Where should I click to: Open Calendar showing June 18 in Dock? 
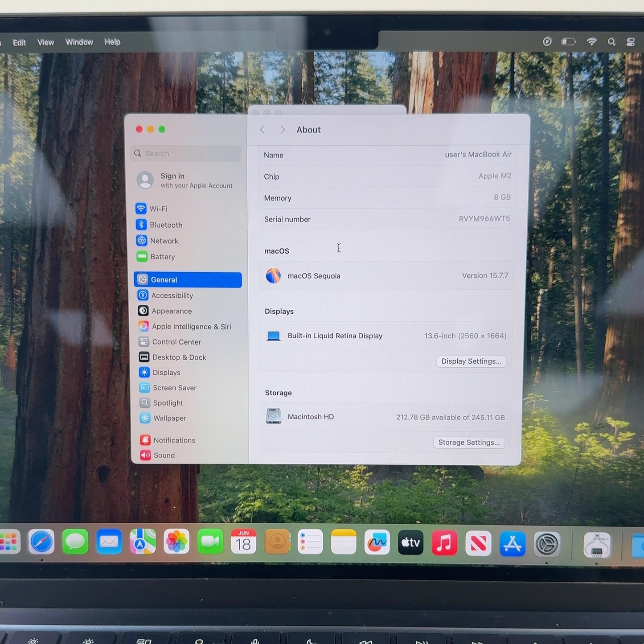point(243,542)
